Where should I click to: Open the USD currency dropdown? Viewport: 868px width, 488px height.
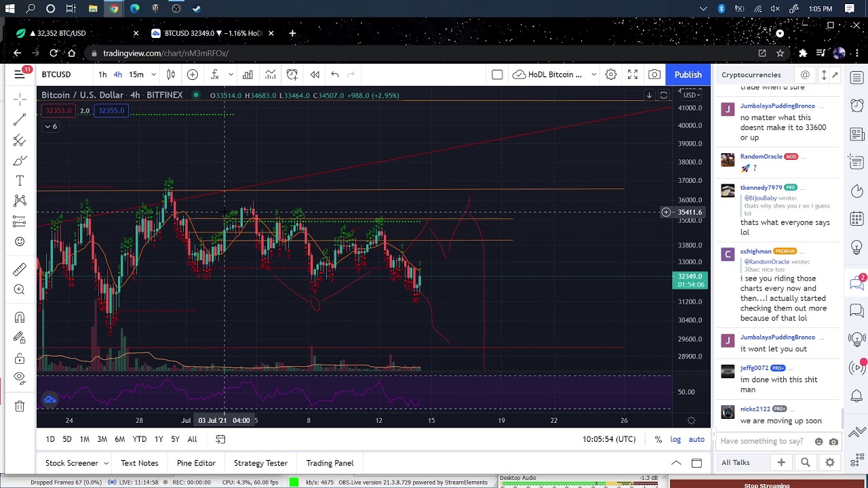coord(691,96)
